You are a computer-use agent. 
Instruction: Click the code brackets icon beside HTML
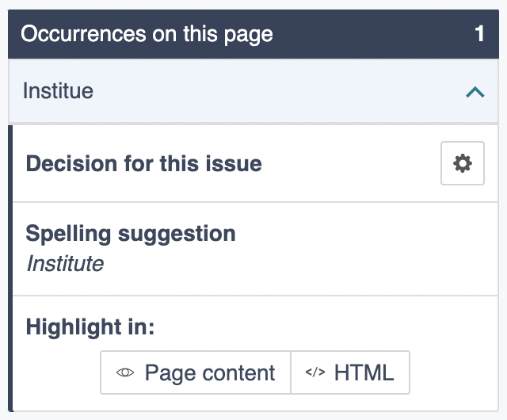[x=314, y=373]
